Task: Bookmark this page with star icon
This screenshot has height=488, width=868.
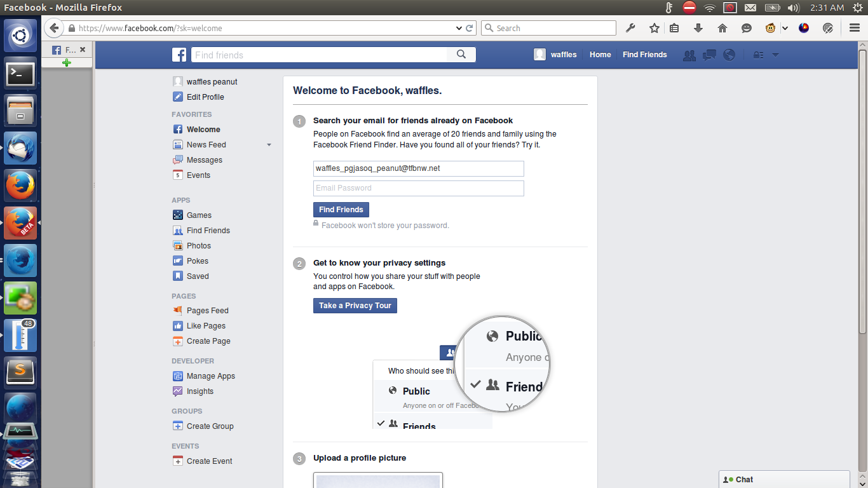Action: coord(654,28)
